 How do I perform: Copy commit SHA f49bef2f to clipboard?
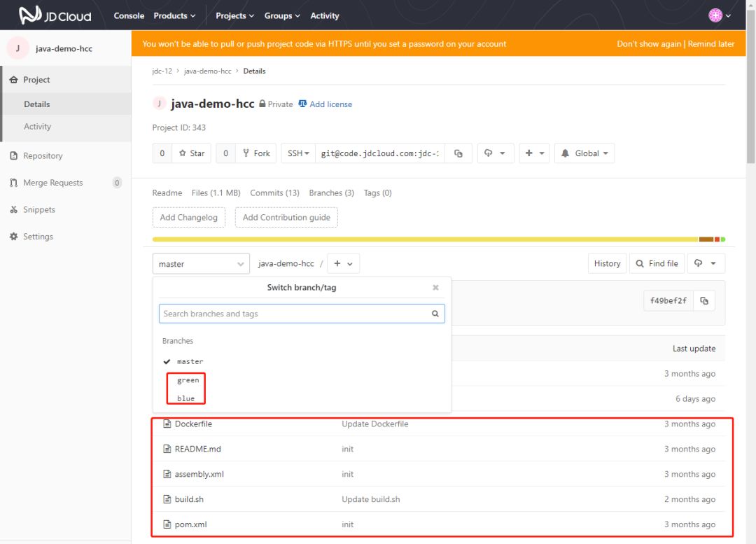pyautogui.click(x=704, y=300)
